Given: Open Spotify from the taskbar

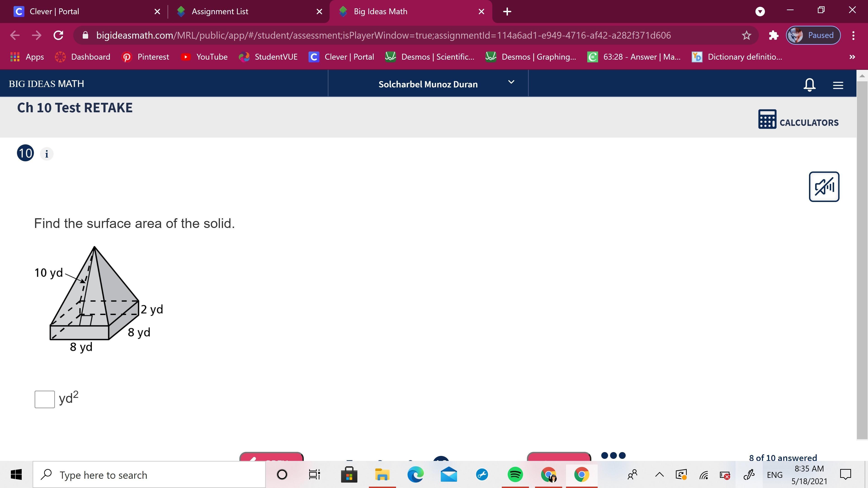Looking at the screenshot, I should point(515,474).
